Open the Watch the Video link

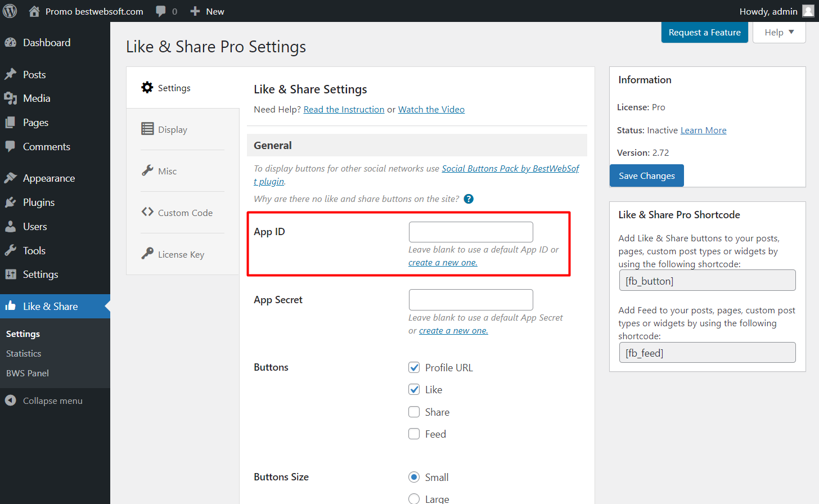point(431,109)
